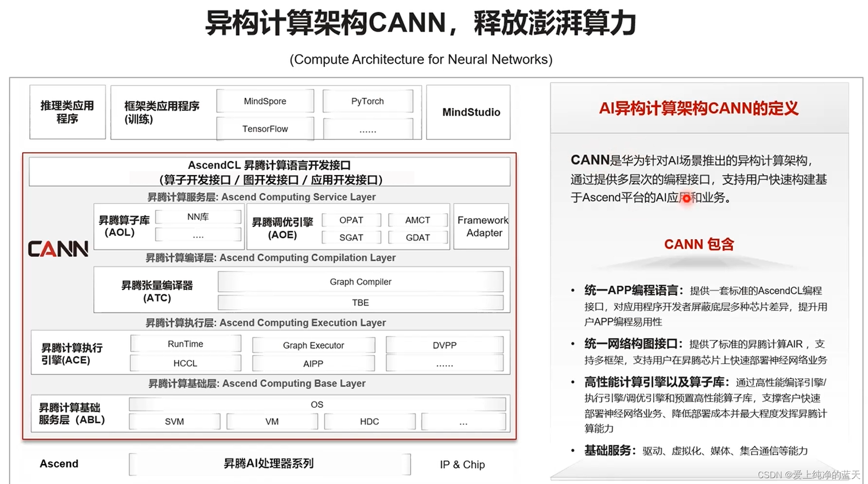Click the RunTime box

click(186, 344)
